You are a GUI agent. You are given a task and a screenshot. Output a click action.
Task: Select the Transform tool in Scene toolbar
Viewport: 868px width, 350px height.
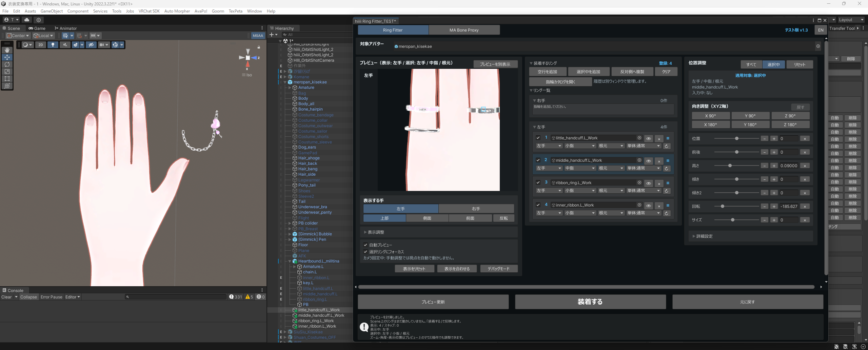click(7, 85)
